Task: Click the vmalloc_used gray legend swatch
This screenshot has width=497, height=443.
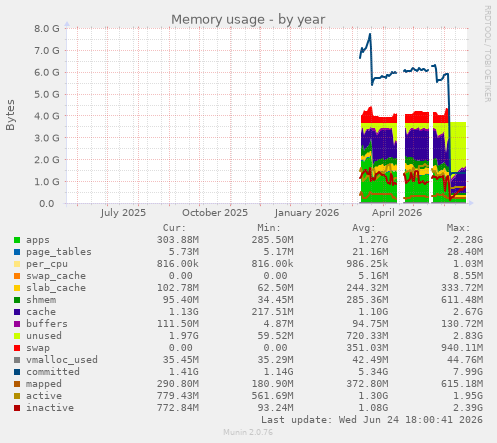Action: pos(17,360)
